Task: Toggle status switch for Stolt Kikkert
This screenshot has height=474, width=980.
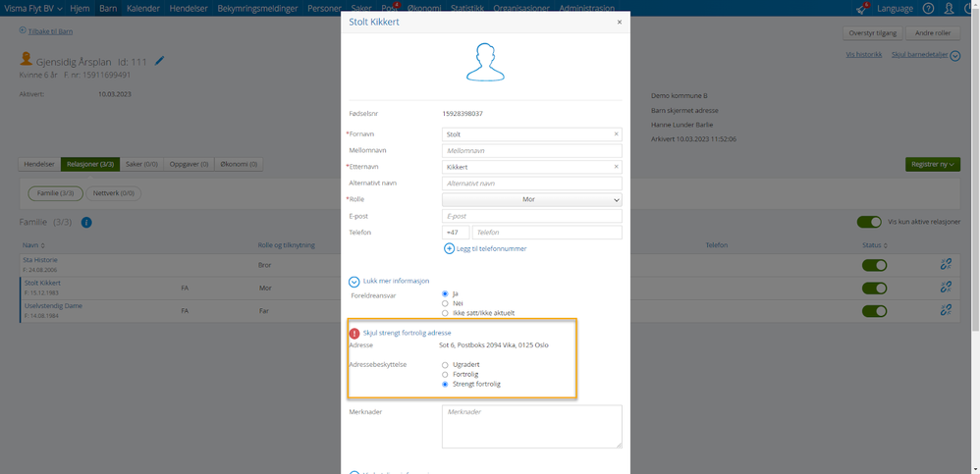Action: click(874, 288)
